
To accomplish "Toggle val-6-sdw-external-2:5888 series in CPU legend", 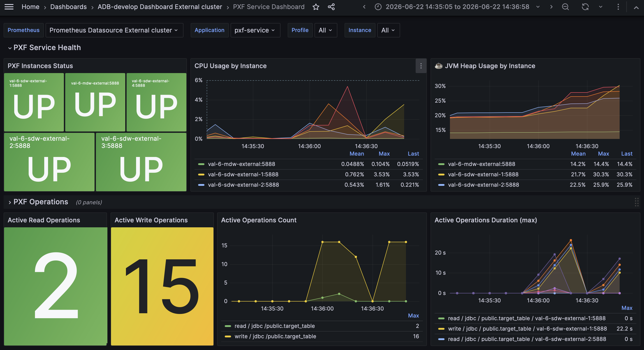I will tap(243, 185).
